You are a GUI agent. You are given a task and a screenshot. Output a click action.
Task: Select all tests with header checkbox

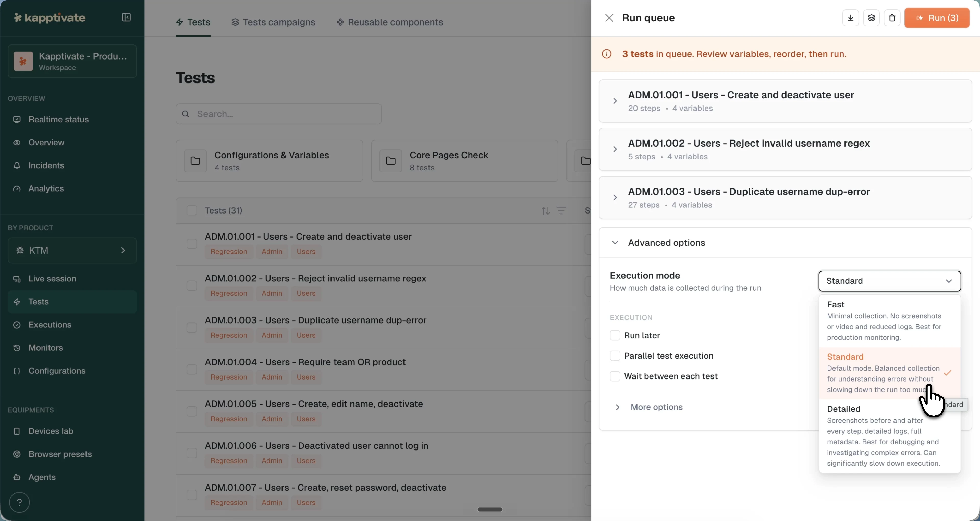pos(192,211)
